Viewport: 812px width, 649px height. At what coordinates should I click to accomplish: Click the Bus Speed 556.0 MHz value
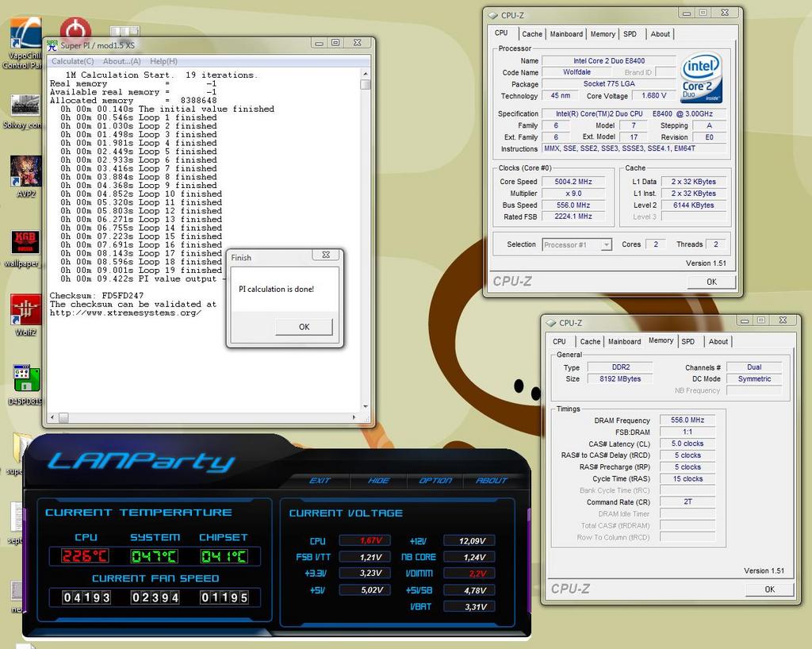(x=573, y=205)
